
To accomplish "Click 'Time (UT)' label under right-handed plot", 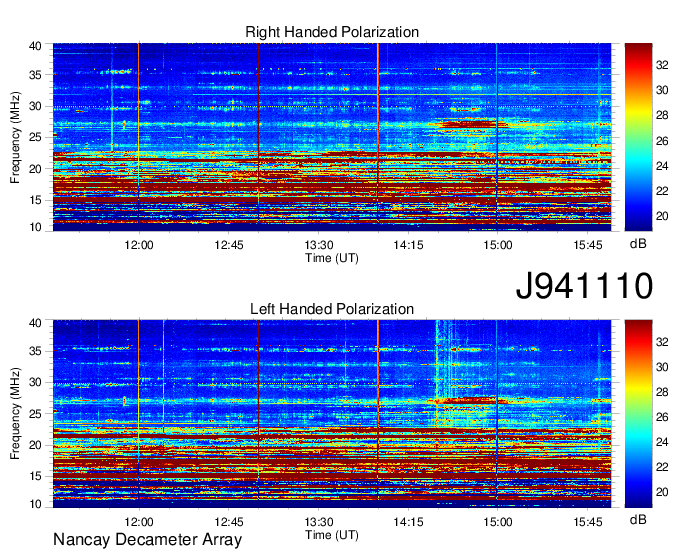I will [x=332, y=258].
